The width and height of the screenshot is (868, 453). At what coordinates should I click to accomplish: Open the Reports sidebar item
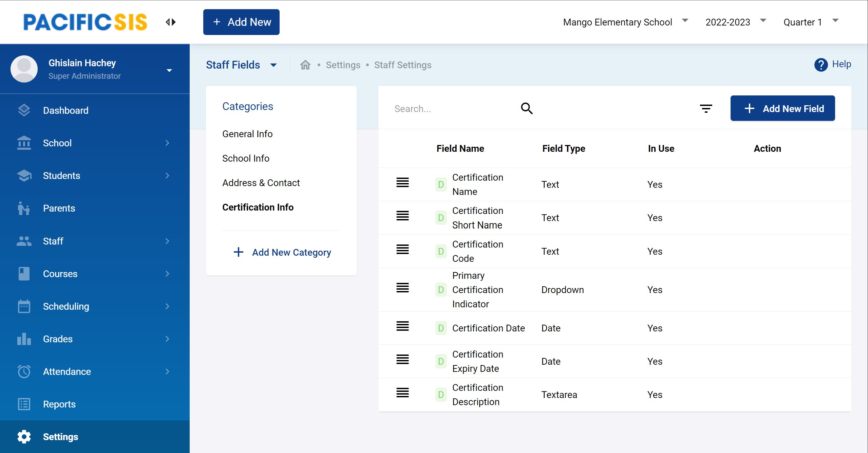pyautogui.click(x=59, y=404)
